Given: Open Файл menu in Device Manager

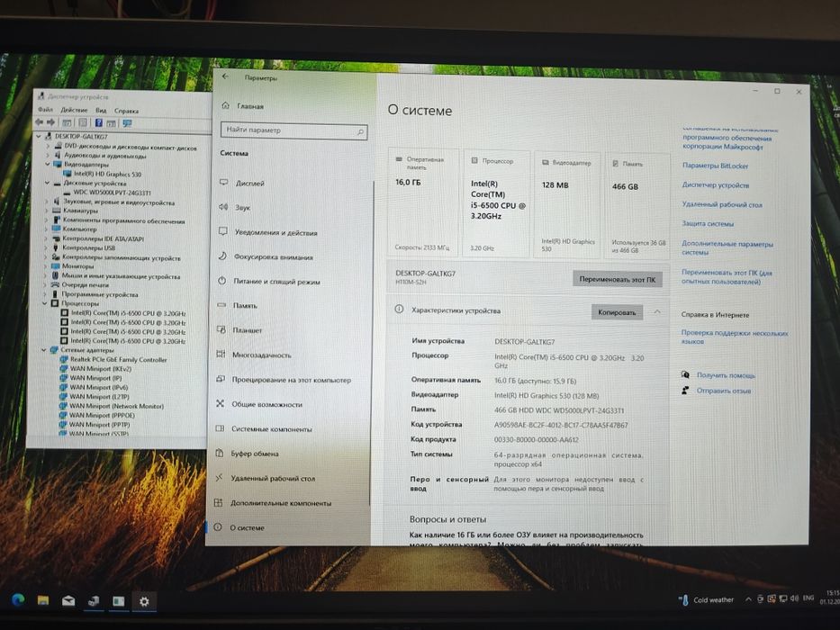Looking at the screenshot, I should (x=46, y=110).
